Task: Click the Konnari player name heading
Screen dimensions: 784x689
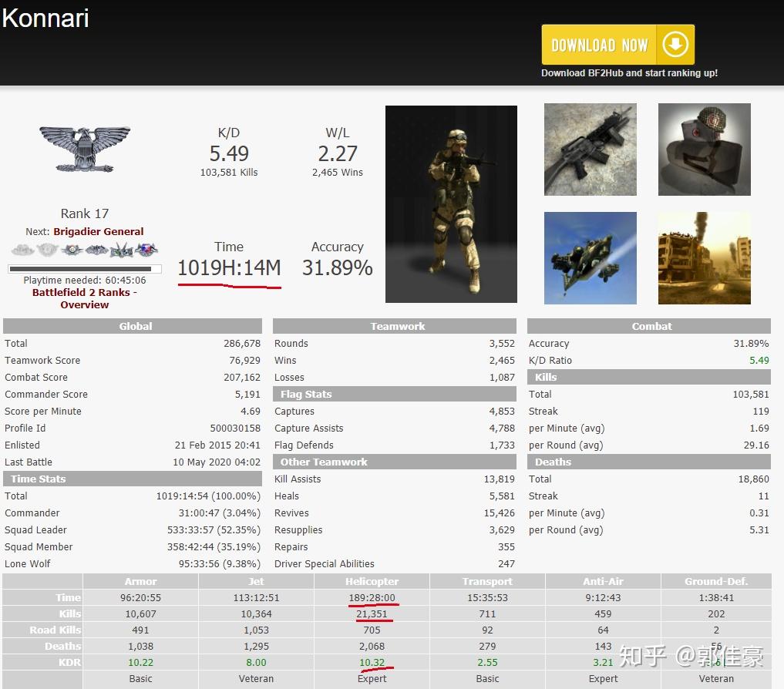Action: point(45,18)
